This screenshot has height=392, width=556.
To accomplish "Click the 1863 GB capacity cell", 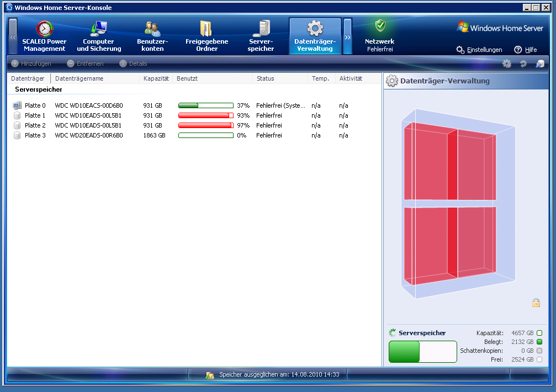I will [154, 135].
